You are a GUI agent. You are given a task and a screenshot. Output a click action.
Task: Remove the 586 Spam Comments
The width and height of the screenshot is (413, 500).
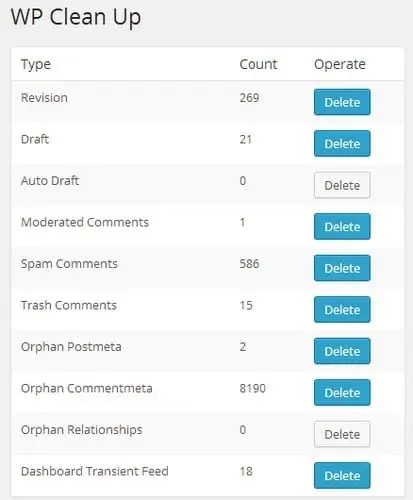[342, 268]
